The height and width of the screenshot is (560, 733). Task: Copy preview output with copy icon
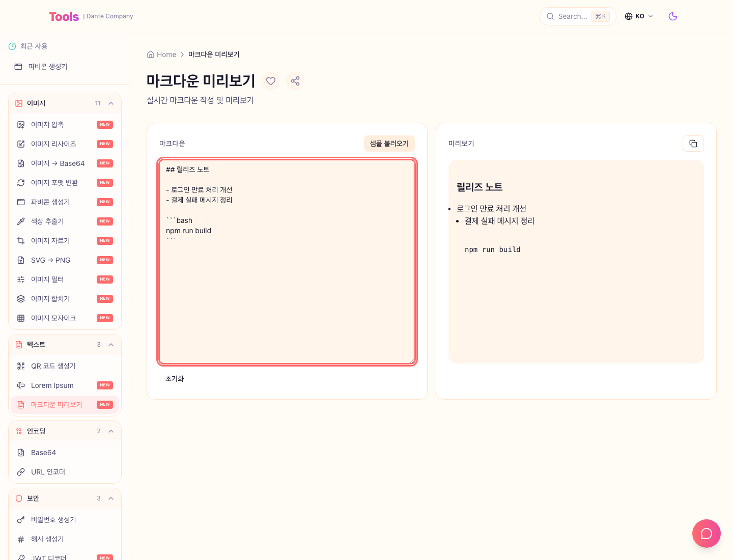[x=693, y=144]
